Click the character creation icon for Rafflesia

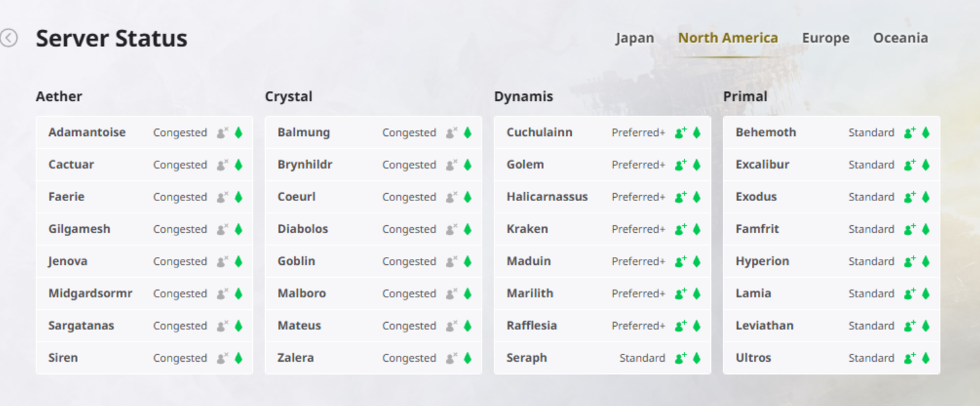(x=680, y=325)
